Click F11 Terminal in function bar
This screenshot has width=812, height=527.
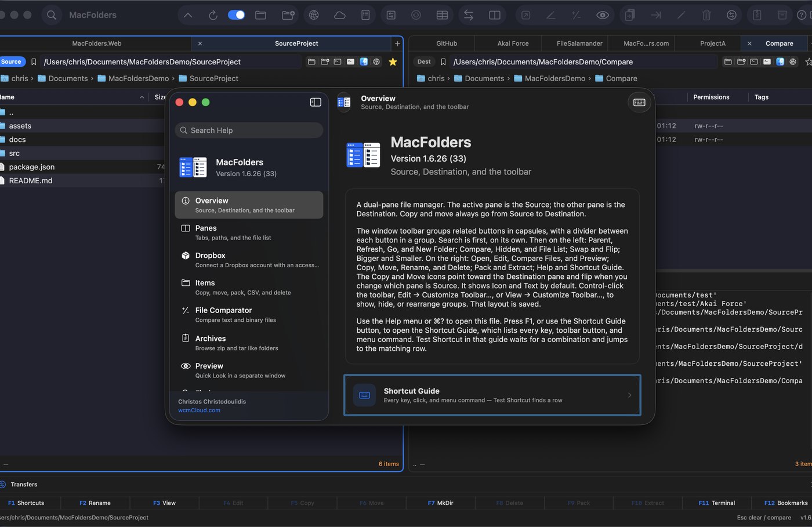coord(717,503)
